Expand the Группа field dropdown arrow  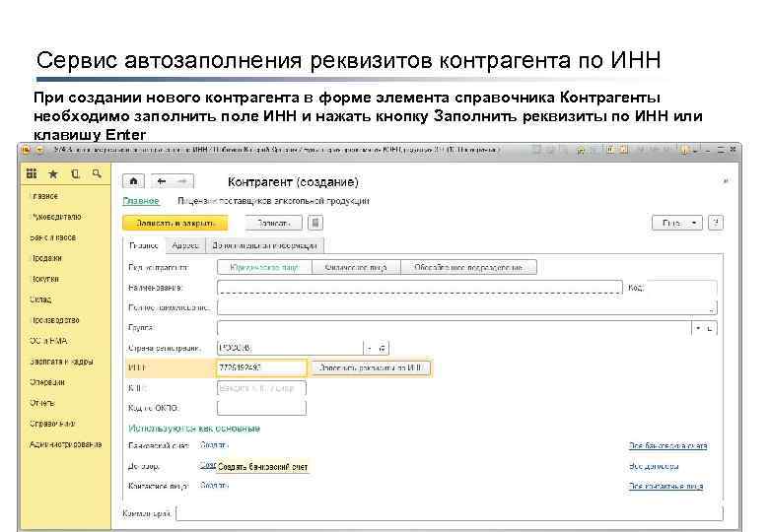point(698,328)
